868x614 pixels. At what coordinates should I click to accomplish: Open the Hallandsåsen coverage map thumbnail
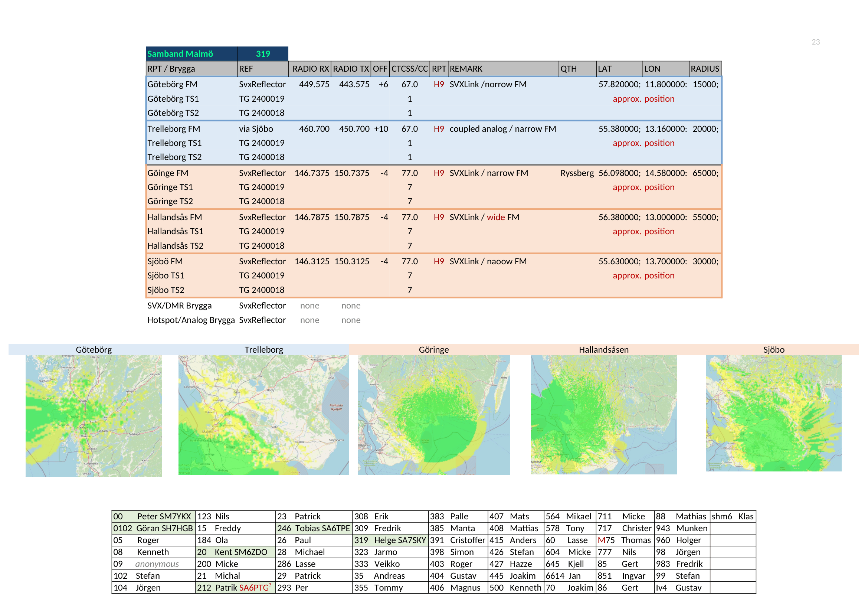pyautogui.click(x=604, y=414)
